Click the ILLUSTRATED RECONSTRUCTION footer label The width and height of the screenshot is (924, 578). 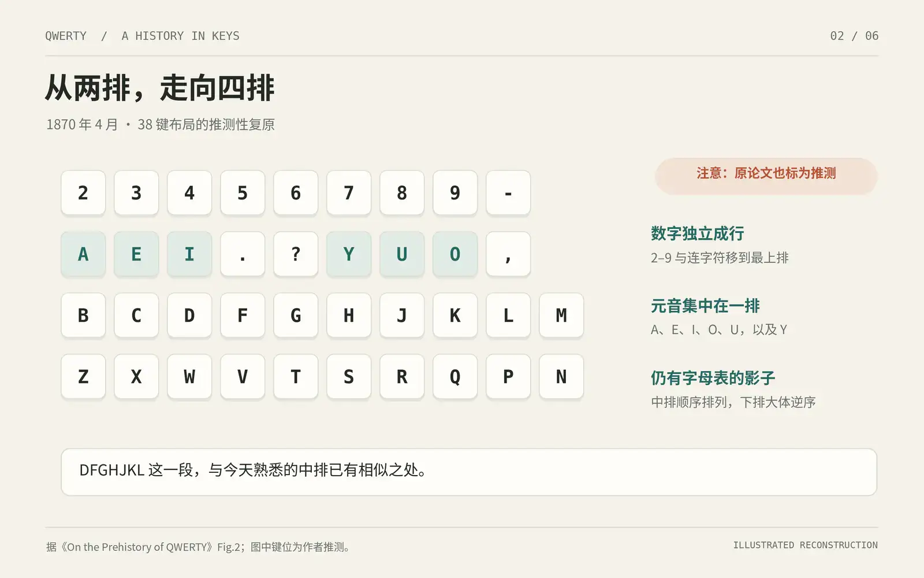805,545
